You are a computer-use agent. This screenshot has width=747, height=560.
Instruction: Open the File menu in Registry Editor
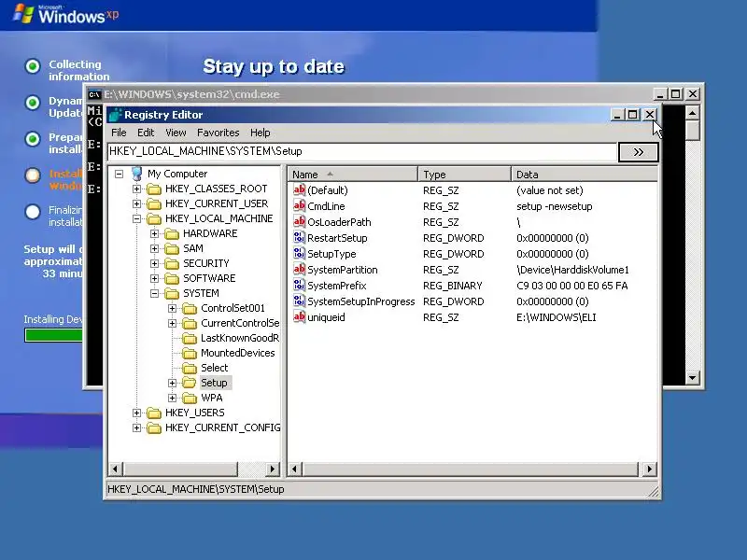(119, 133)
